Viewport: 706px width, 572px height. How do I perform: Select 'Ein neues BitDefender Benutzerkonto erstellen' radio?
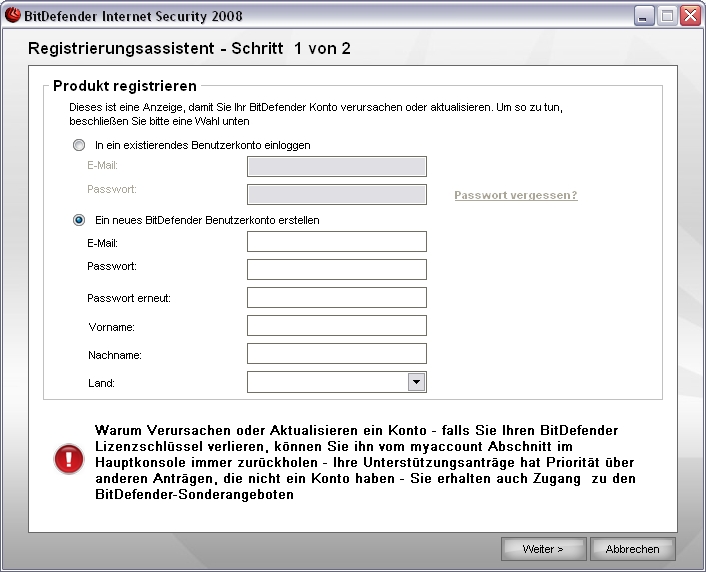[79, 220]
